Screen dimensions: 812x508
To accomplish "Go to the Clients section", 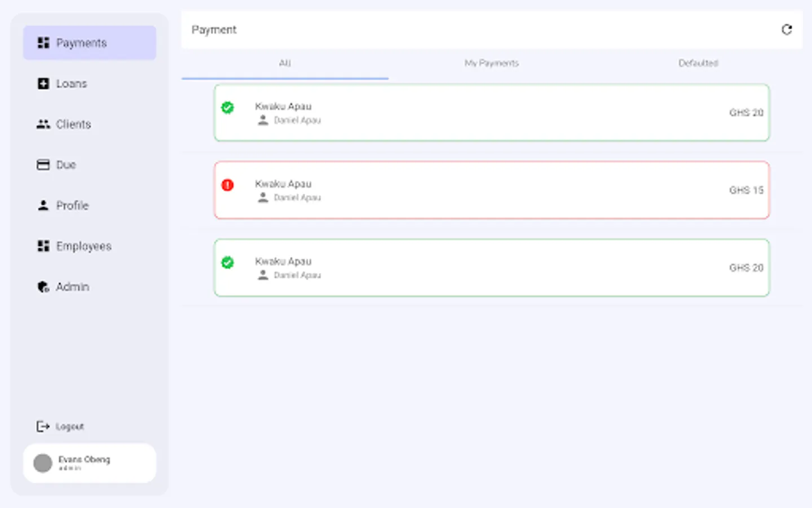I will click(73, 124).
